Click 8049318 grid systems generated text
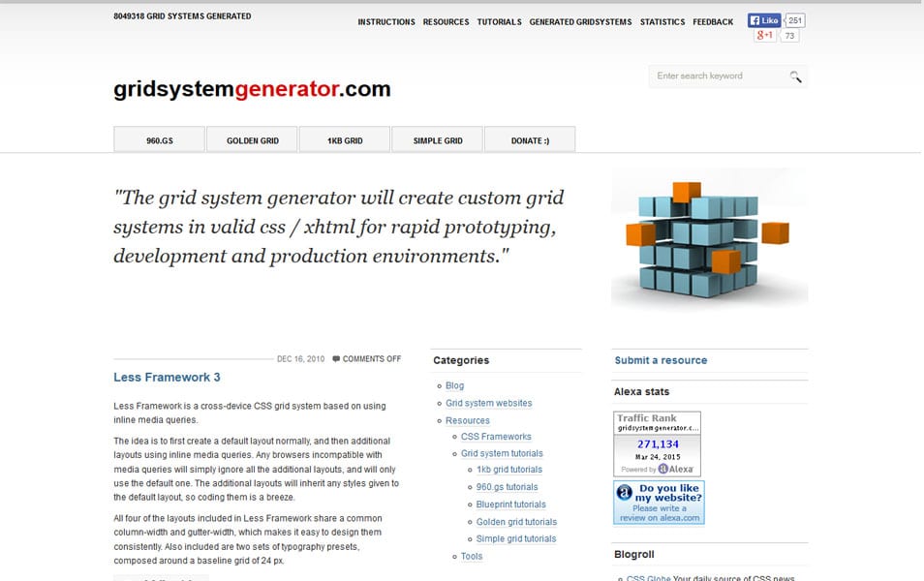This screenshot has height=581, width=924. click(x=182, y=15)
